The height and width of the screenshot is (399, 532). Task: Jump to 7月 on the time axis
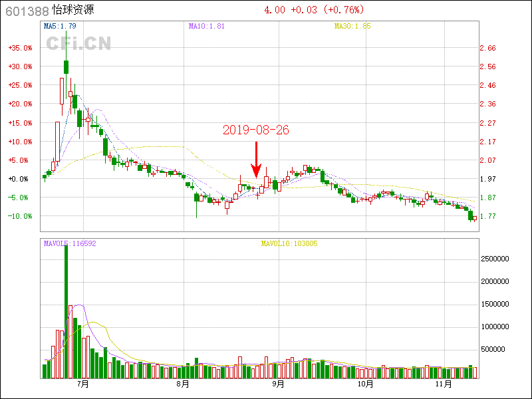point(83,384)
